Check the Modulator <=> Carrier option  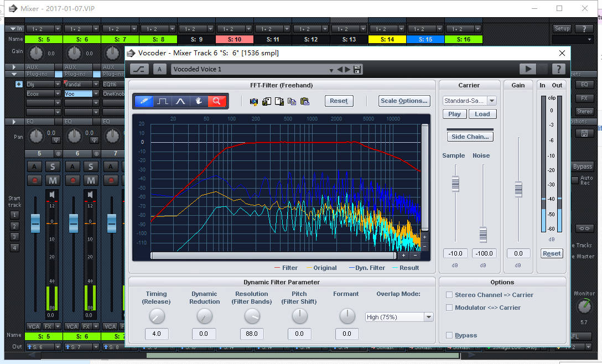click(450, 308)
